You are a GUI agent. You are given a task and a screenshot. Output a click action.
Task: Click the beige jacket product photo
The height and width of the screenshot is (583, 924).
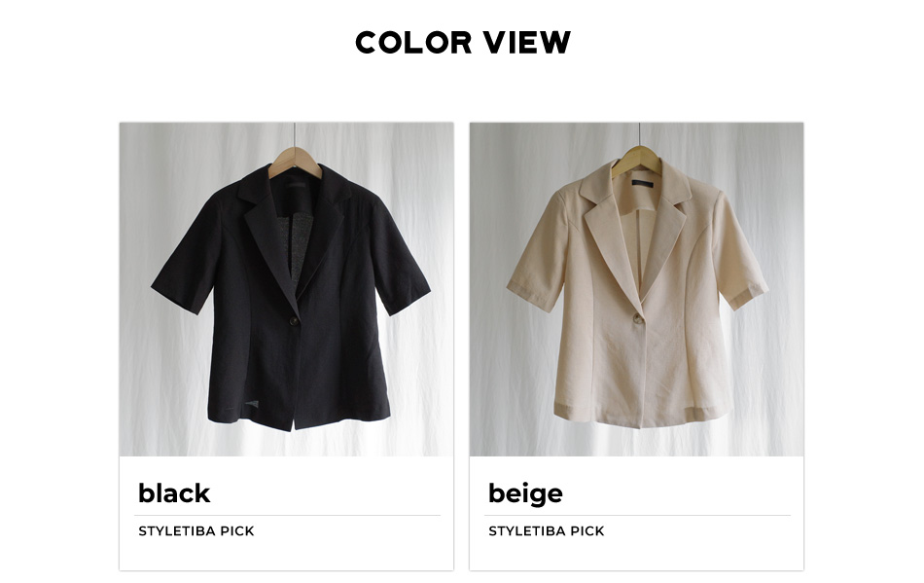(x=636, y=289)
